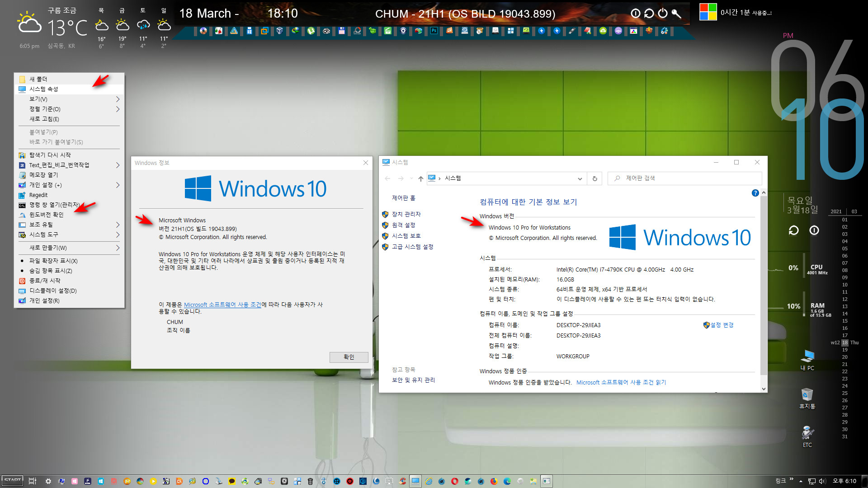Click the help question mark in the System window

point(755,193)
